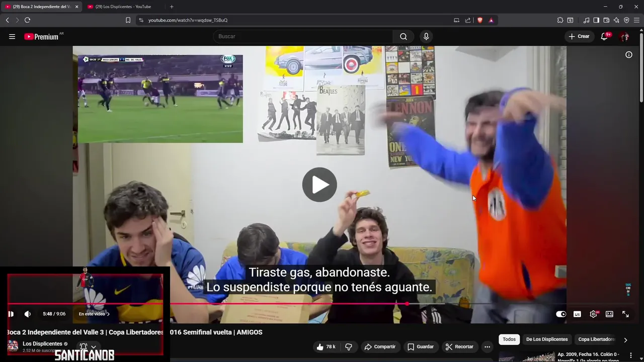Select 'Copa Libertadores' filter chip
Viewport: 644px width, 362px height.
click(597, 339)
